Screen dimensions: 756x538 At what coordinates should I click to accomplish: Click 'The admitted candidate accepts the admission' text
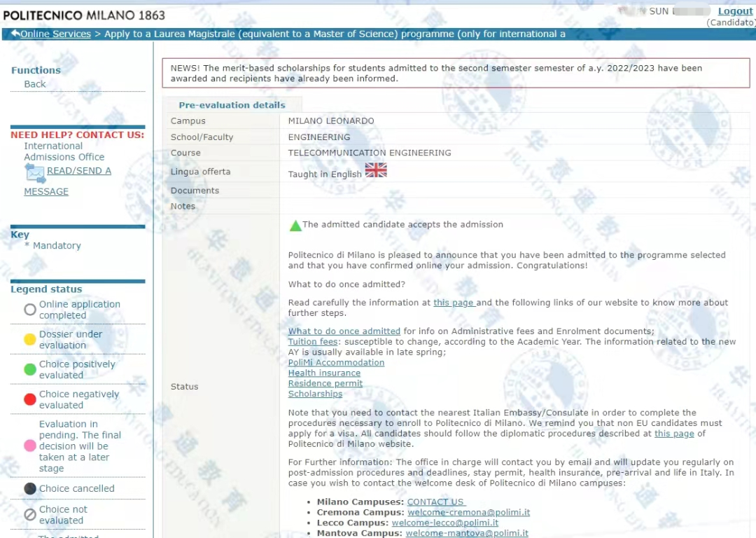pos(402,224)
